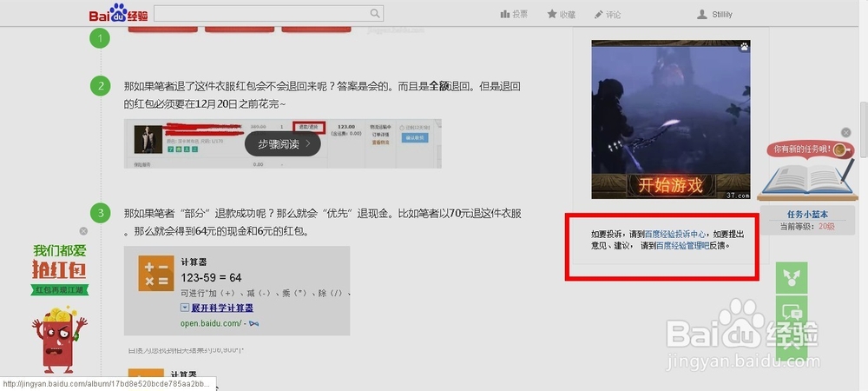Screen dimensions: 868x391
Task: Click the open.baidu.com/ text in the screenshot
Action: click(x=211, y=323)
